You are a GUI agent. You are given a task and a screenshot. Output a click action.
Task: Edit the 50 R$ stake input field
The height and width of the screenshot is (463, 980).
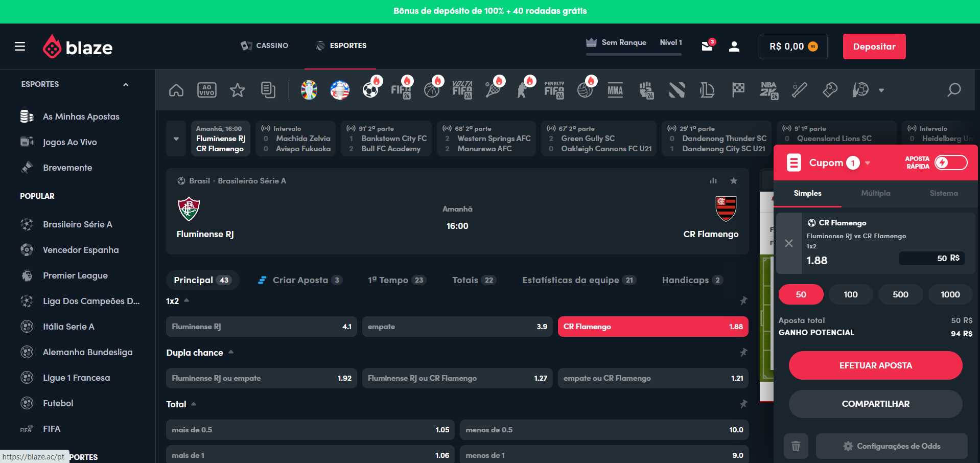click(932, 259)
